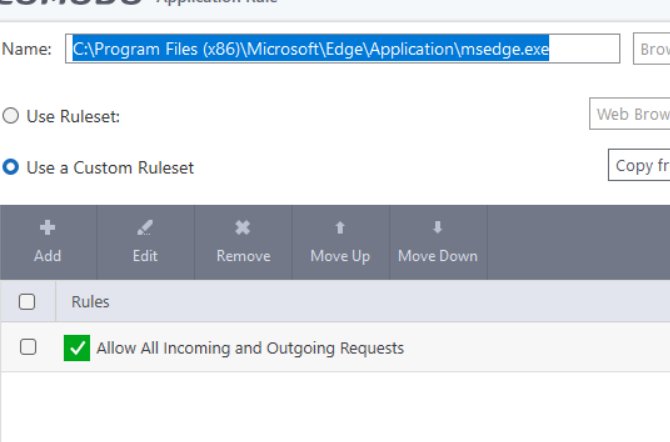Click the up arrow icon above Move Up
This screenshot has height=442, width=670.
coord(340,227)
